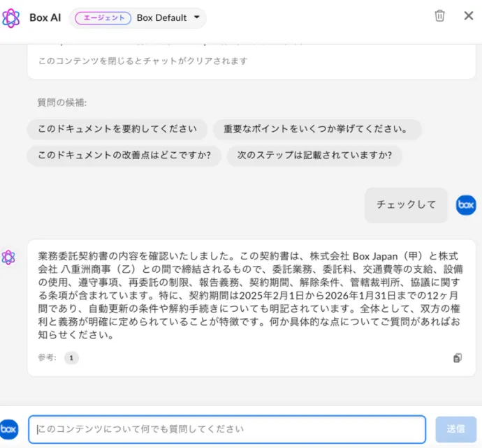This screenshot has width=482, height=448.
Task: Open the Box Default agent dropdown
Action: point(162,17)
